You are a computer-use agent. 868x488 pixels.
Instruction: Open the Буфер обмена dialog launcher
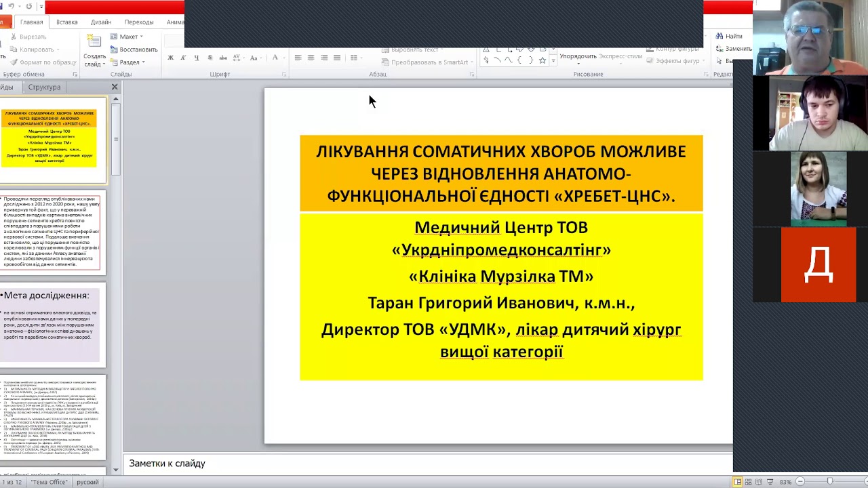(x=75, y=75)
